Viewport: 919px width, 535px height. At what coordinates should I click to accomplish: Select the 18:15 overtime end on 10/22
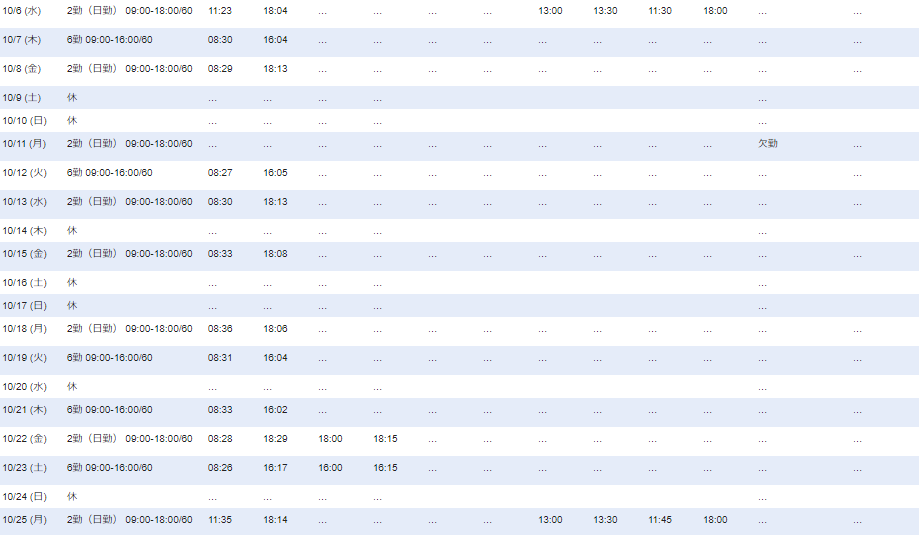385,439
